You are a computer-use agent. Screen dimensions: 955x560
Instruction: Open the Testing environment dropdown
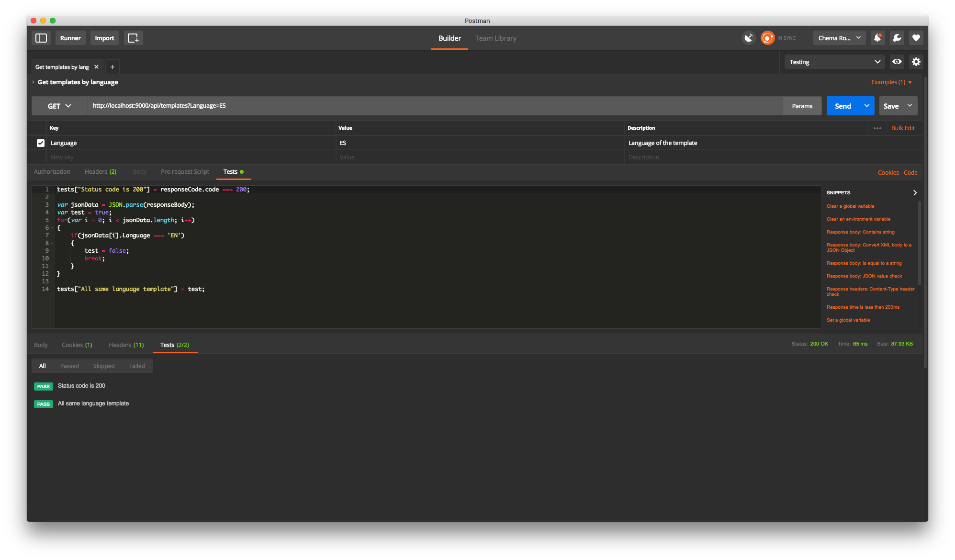point(835,62)
